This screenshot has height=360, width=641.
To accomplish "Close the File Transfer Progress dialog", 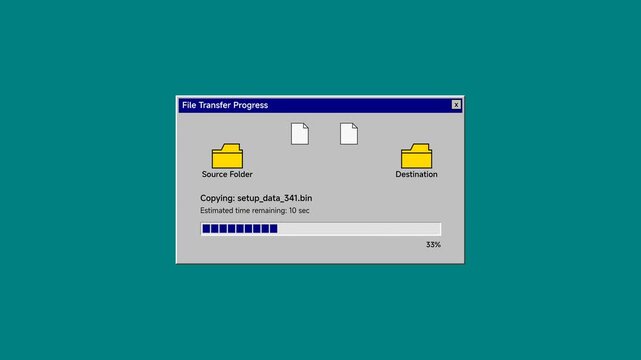I will 456,105.
